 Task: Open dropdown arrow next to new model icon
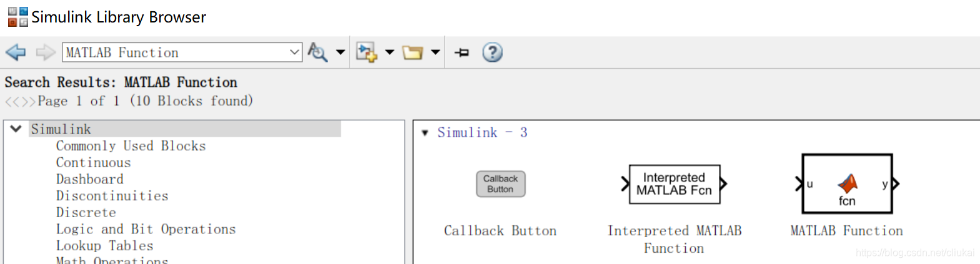(x=389, y=52)
